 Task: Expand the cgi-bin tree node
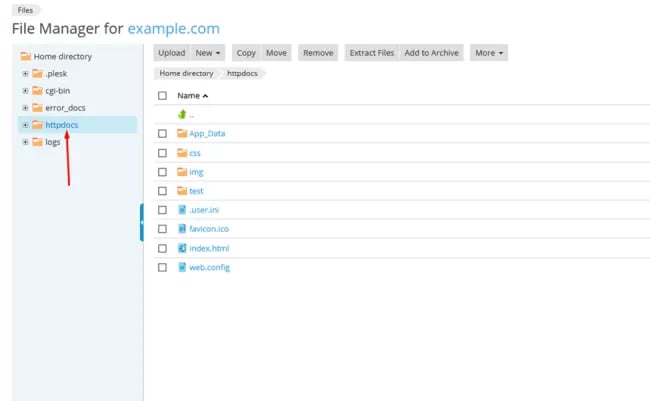pos(25,91)
